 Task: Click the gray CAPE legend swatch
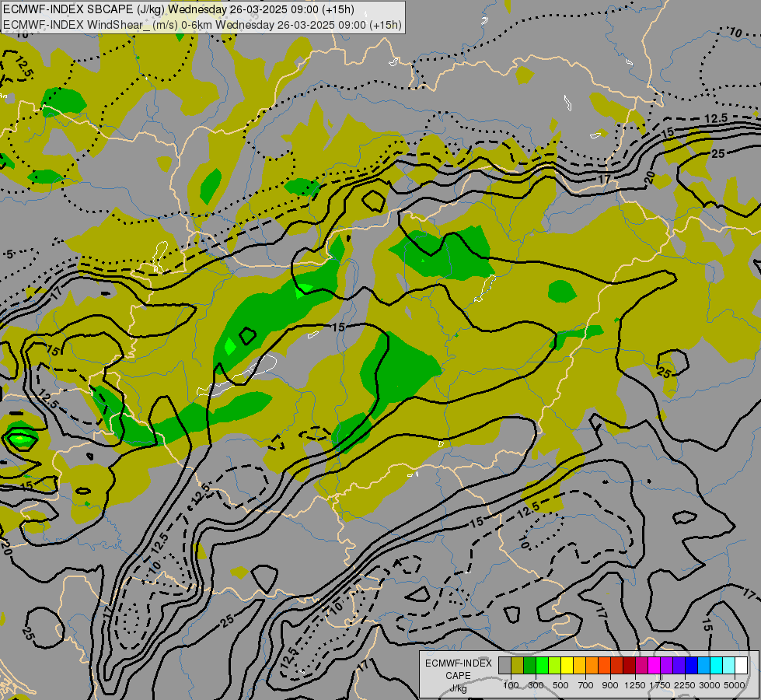tap(504, 665)
